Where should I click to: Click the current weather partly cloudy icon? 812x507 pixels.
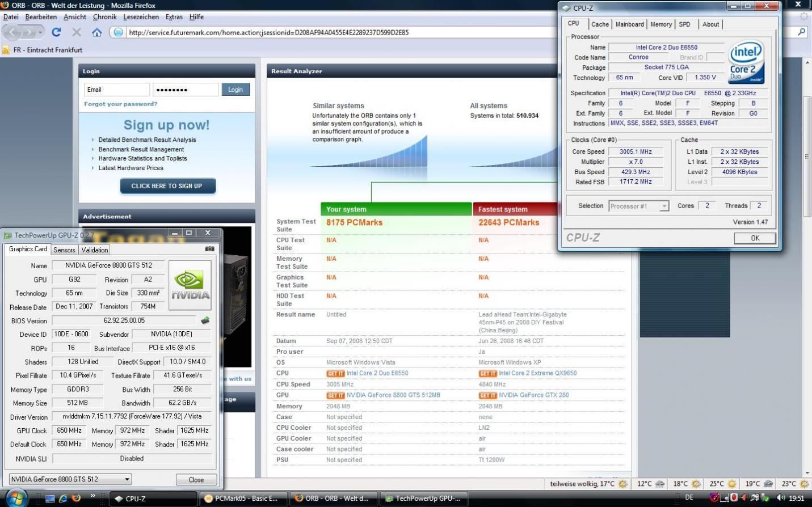pos(623,484)
